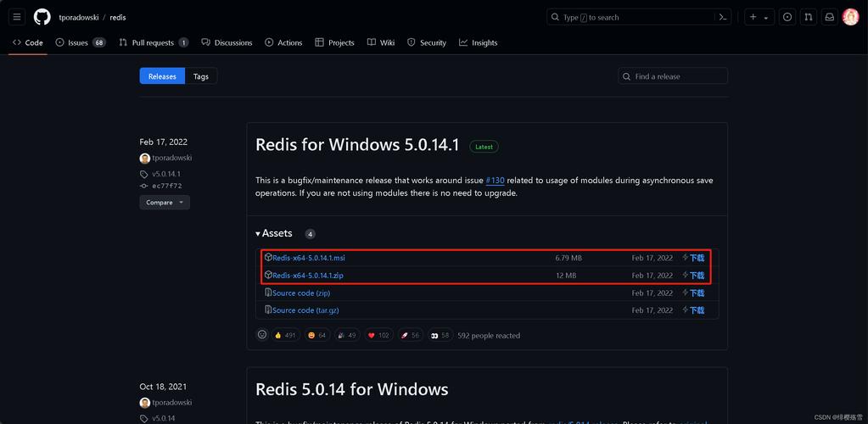The width and height of the screenshot is (868, 424).
Task: Click the 12 MB size text
Action: pyautogui.click(x=566, y=275)
